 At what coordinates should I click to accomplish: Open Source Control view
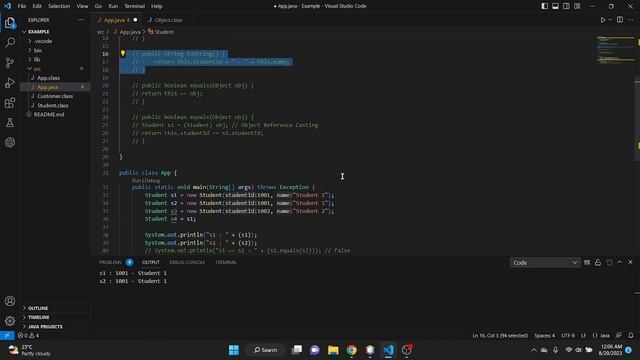point(10,62)
